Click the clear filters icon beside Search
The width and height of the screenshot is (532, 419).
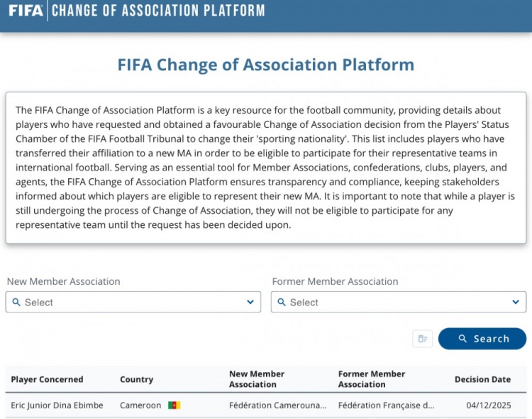(423, 339)
